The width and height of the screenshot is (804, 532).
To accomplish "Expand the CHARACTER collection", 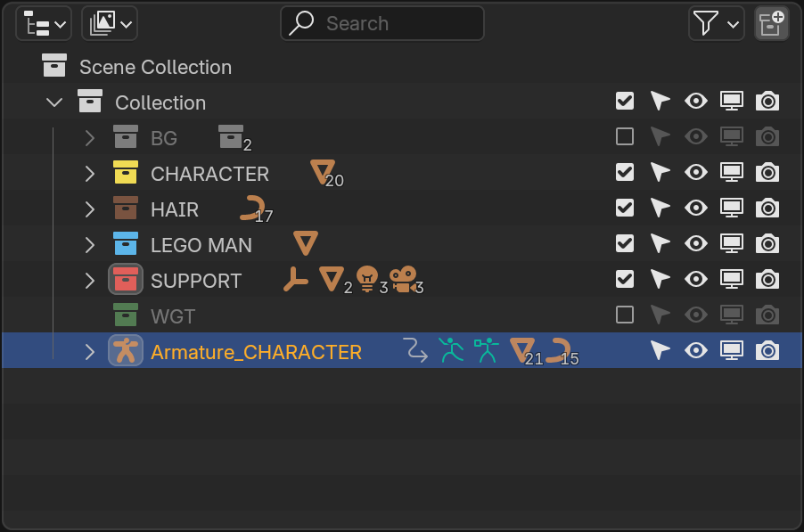I will coord(89,172).
